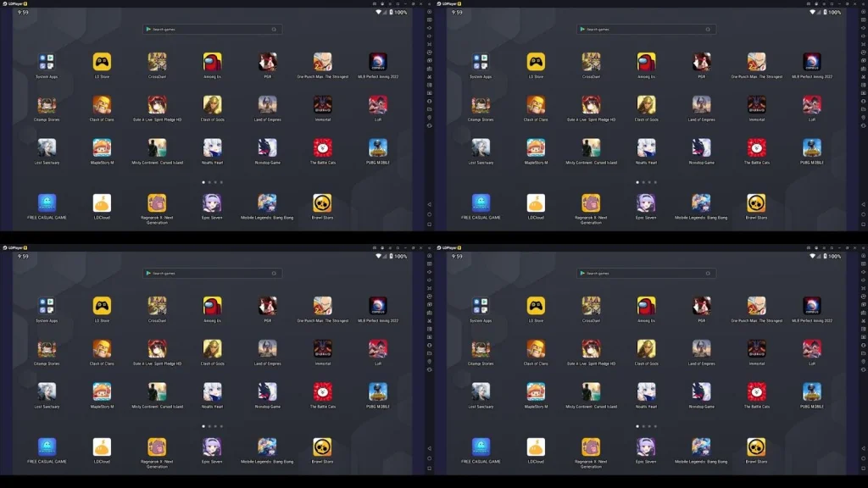
Task: Open Misty Continent: Cursed Island in bottom-right window
Action: tap(591, 391)
